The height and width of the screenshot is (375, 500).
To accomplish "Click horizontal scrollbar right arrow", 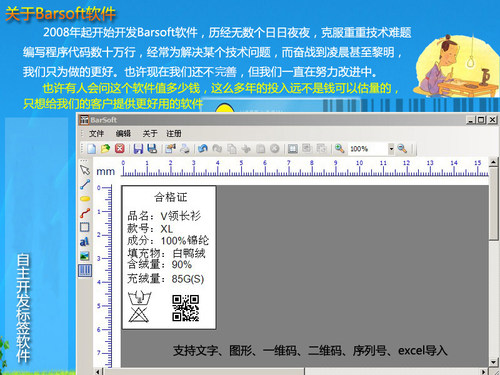I will coord(484,371).
